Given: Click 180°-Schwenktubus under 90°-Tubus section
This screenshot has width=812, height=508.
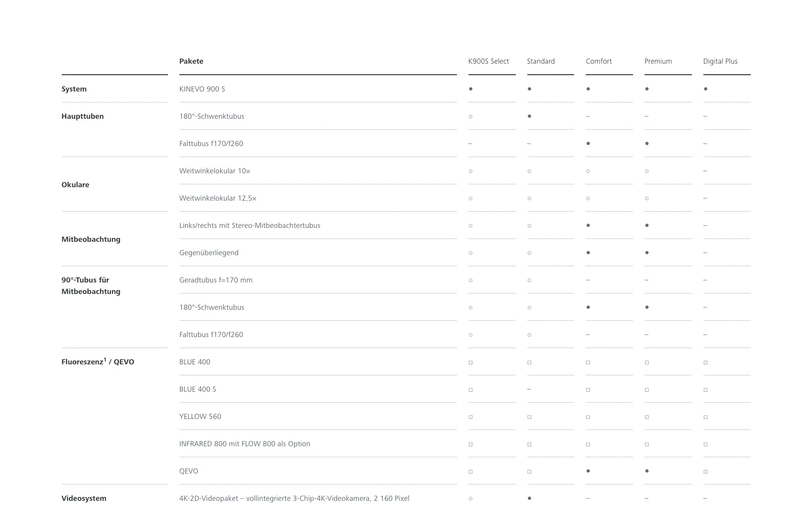Looking at the screenshot, I should (211, 307).
